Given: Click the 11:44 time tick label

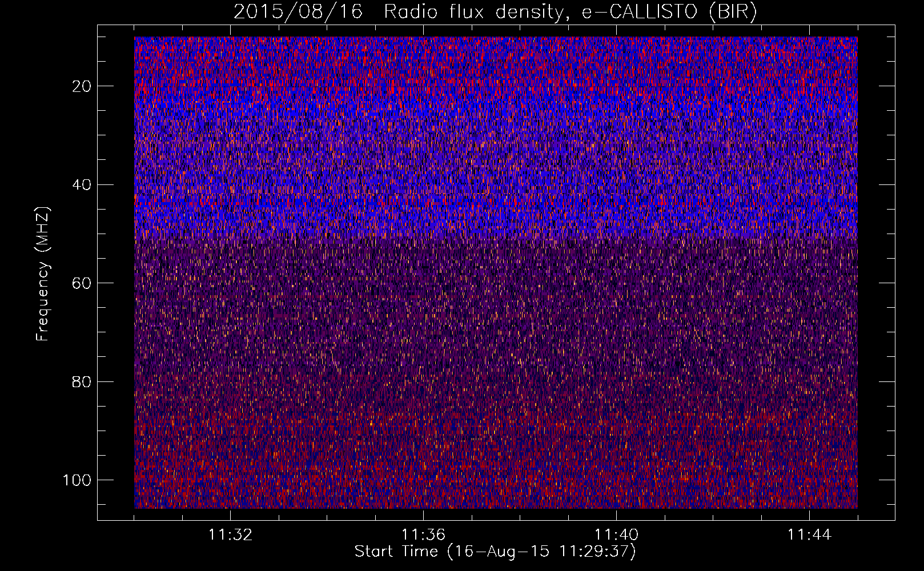Looking at the screenshot, I should click(x=809, y=535).
